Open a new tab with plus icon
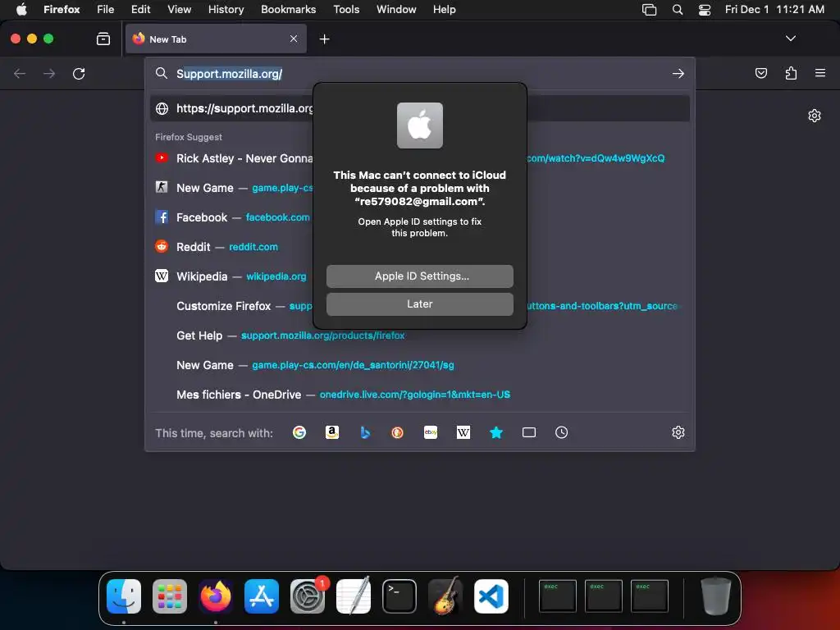Viewport: 840px width, 630px height. click(x=324, y=39)
